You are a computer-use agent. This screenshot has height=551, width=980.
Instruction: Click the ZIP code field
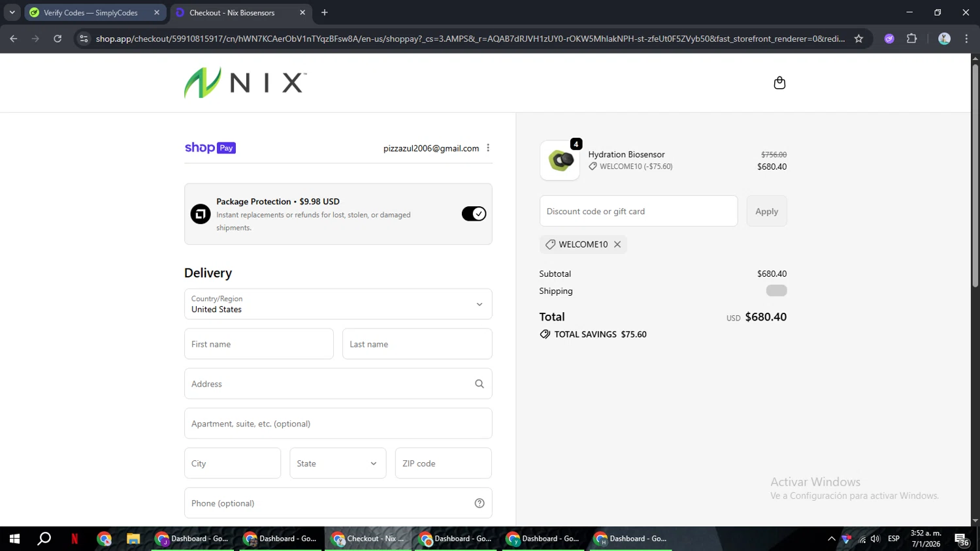click(x=443, y=464)
